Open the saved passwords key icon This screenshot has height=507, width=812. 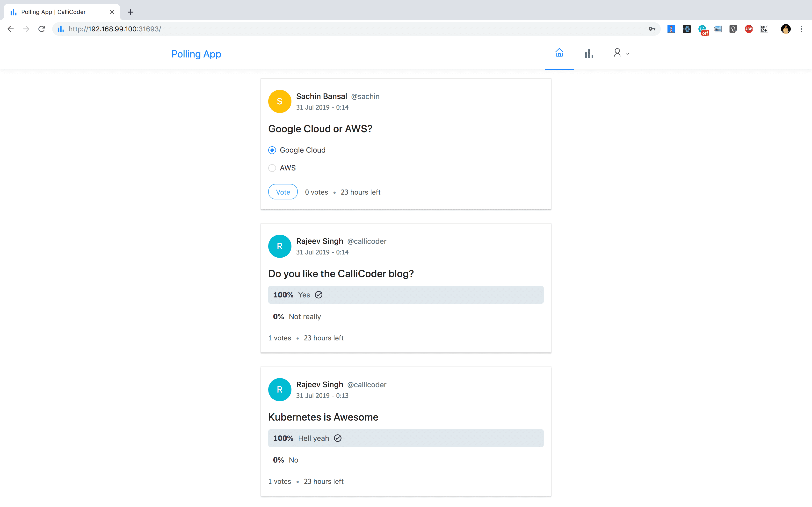(652, 29)
